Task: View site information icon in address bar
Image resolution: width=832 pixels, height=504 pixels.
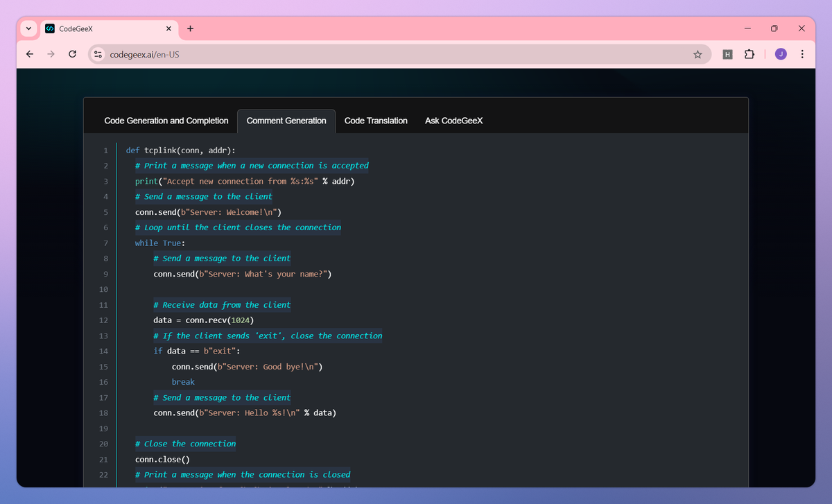Action: pyautogui.click(x=98, y=54)
